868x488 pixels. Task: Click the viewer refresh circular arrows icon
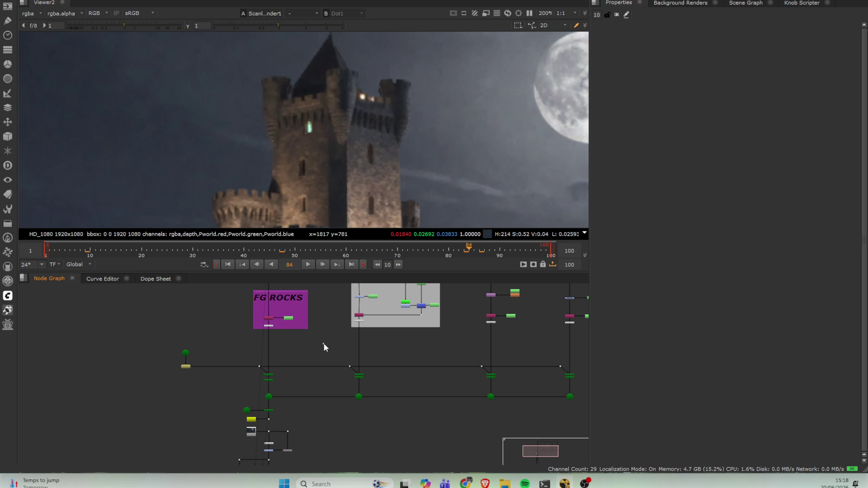point(508,13)
